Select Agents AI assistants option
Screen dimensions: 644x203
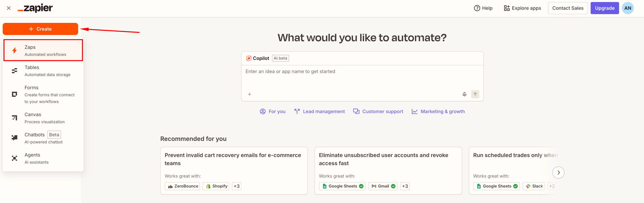click(x=43, y=158)
